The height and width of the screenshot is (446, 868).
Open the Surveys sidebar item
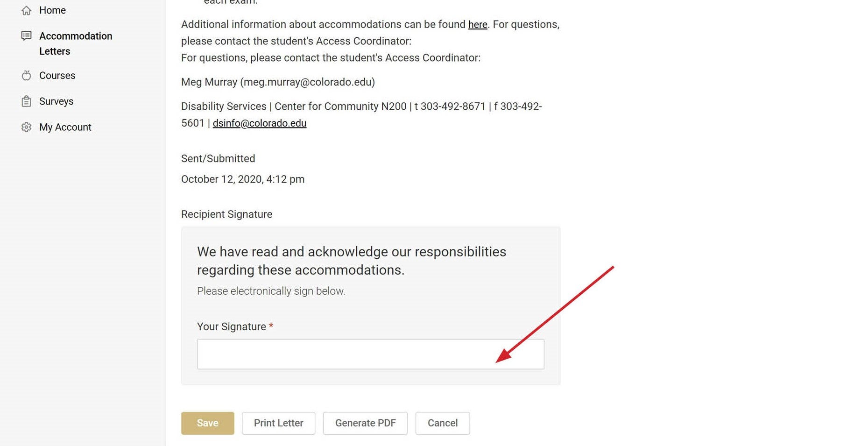(x=56, y=101)
